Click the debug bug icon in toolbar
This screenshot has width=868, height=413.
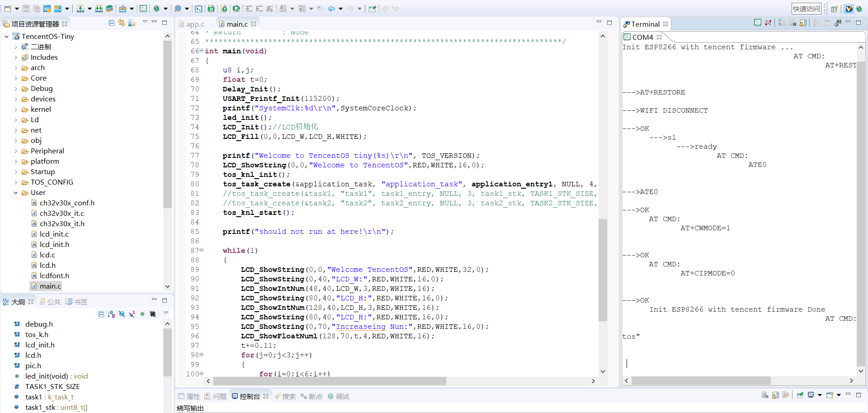[156, 9]
